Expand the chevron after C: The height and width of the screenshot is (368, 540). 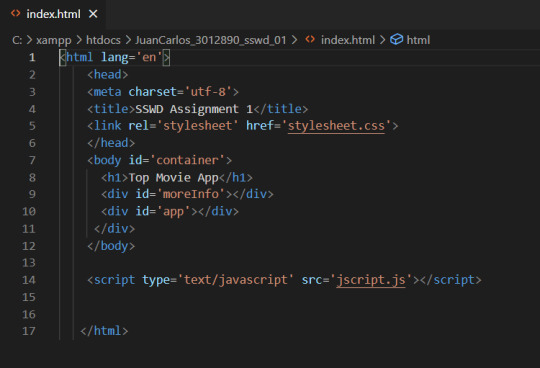29,40
